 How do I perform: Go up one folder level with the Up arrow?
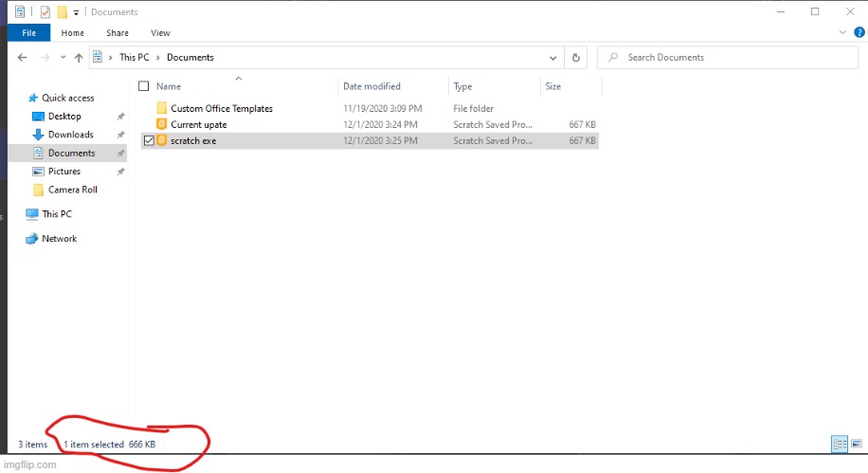(78, 58)
